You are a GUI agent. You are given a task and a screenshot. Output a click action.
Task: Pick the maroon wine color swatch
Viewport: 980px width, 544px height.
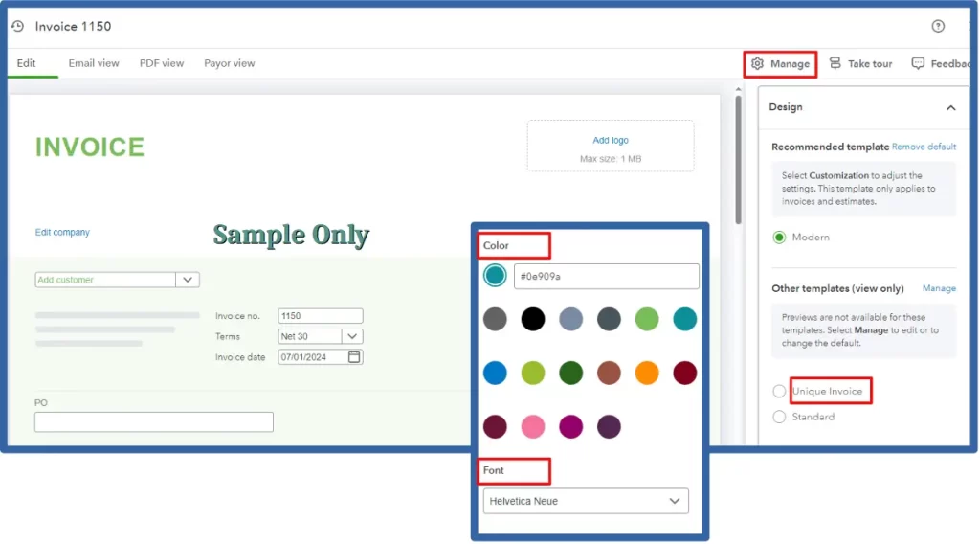click(495, 427)
